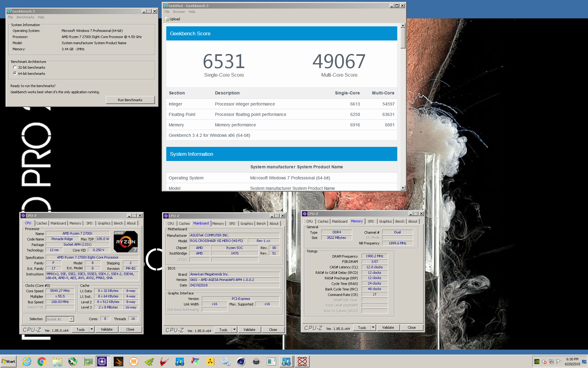
Task: Click the Ryzen 7 logo in CPU-Z
Action: click(x=126, y=242)
